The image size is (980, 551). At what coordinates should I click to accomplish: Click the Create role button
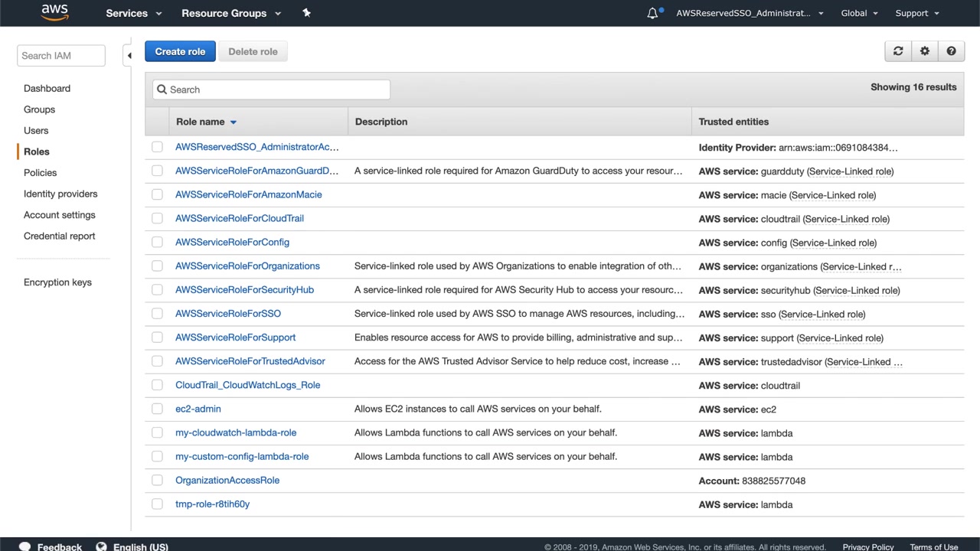(x=180, y=51)
